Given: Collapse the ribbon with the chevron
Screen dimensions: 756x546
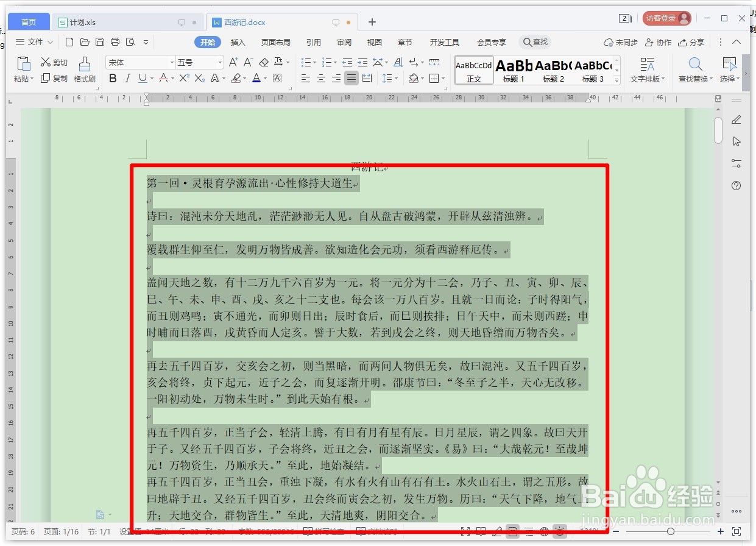Looking at the screenshot, I should 737,42.
